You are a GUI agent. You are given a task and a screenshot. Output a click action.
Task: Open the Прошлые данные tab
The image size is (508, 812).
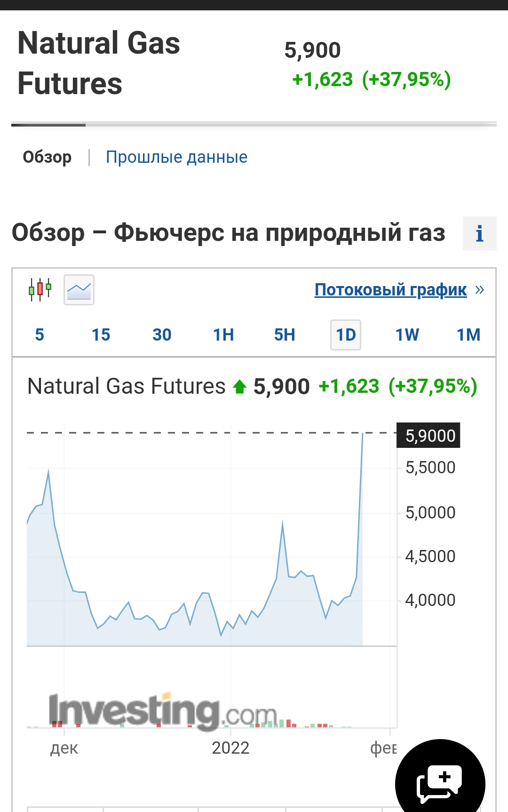click(x=176, y=157)
